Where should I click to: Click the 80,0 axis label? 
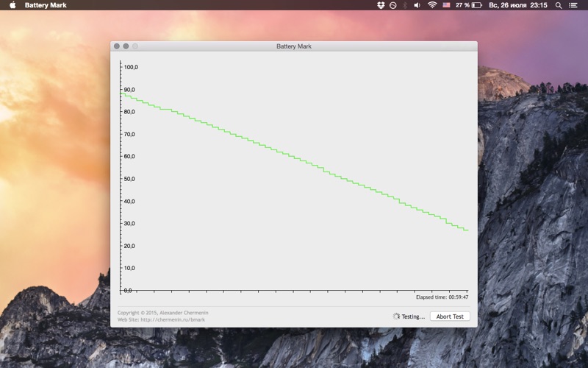click(x=129, y=112)
